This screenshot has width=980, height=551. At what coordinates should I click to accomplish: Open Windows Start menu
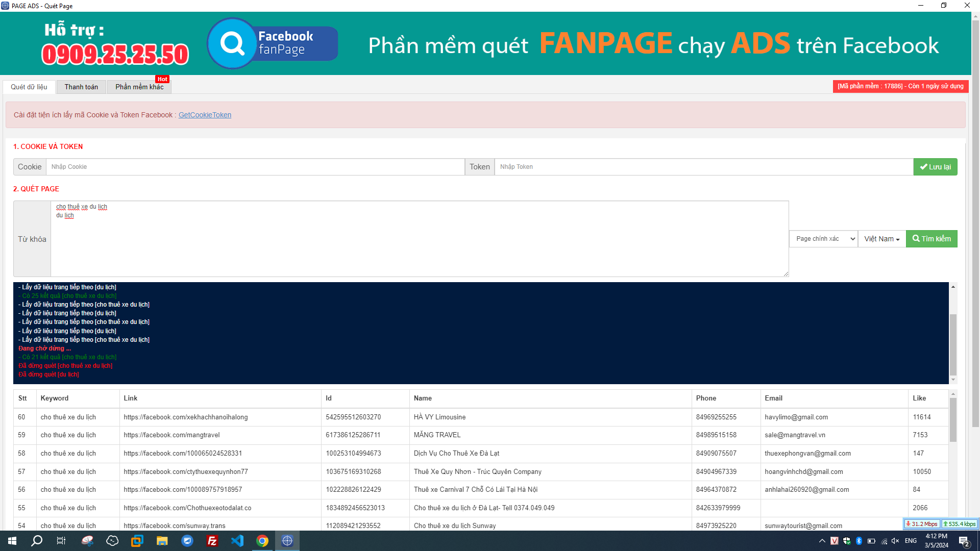12,541
